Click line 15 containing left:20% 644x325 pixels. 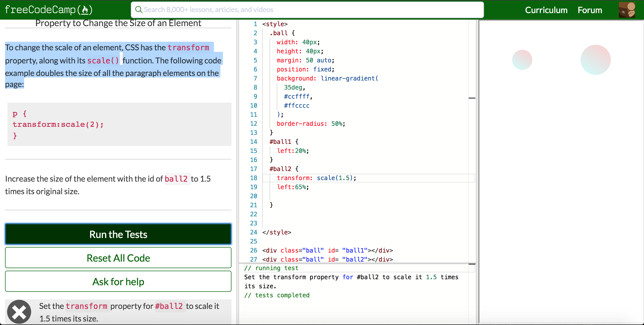(293, 151)
